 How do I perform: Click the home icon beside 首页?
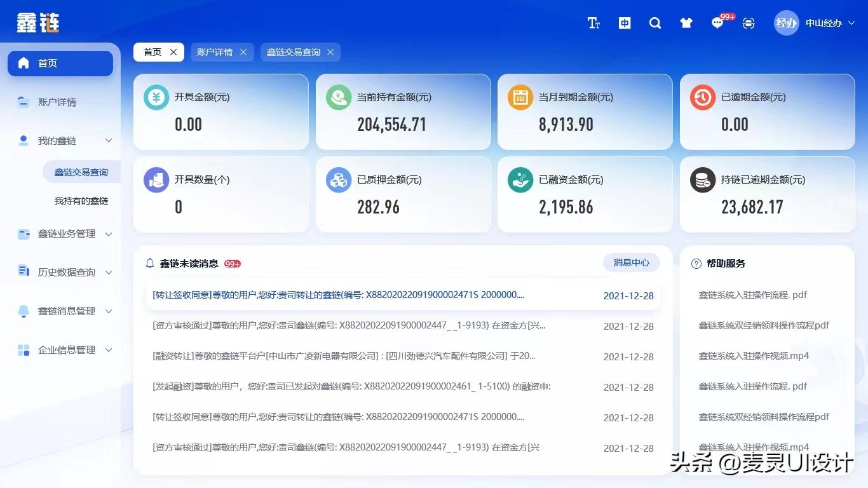[x=24, y=63]
